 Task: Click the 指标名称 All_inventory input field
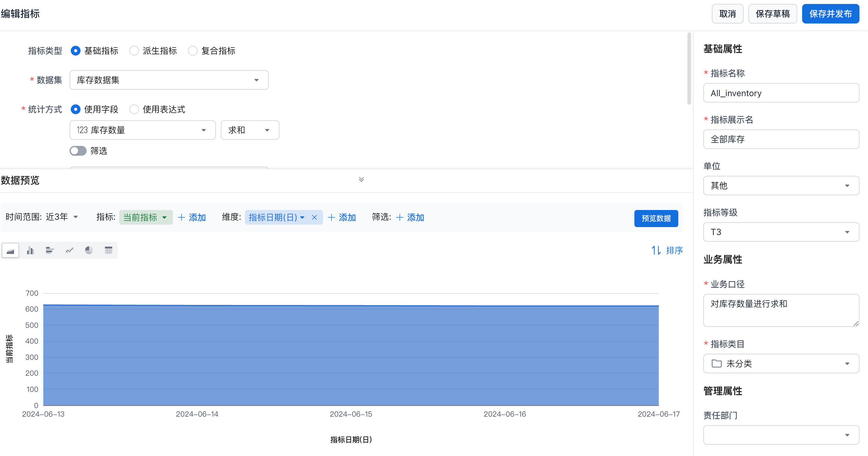(781, 93)
